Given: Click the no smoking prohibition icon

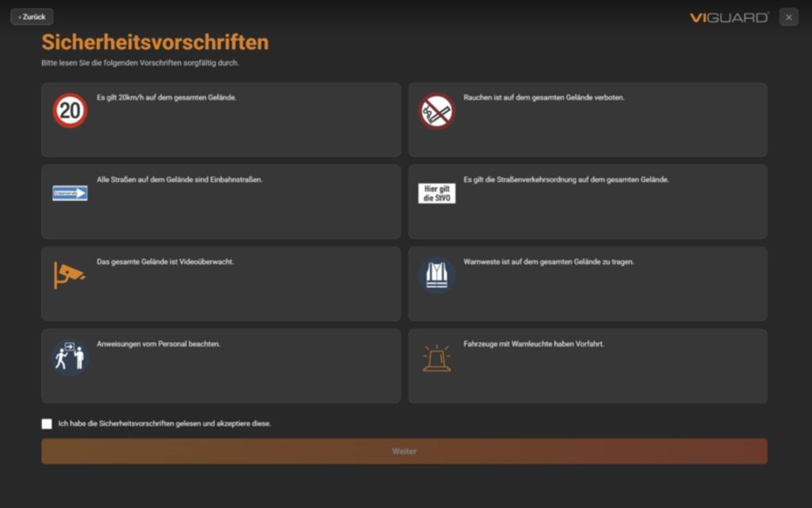Looking at the screenshot, I should [437, 111].
